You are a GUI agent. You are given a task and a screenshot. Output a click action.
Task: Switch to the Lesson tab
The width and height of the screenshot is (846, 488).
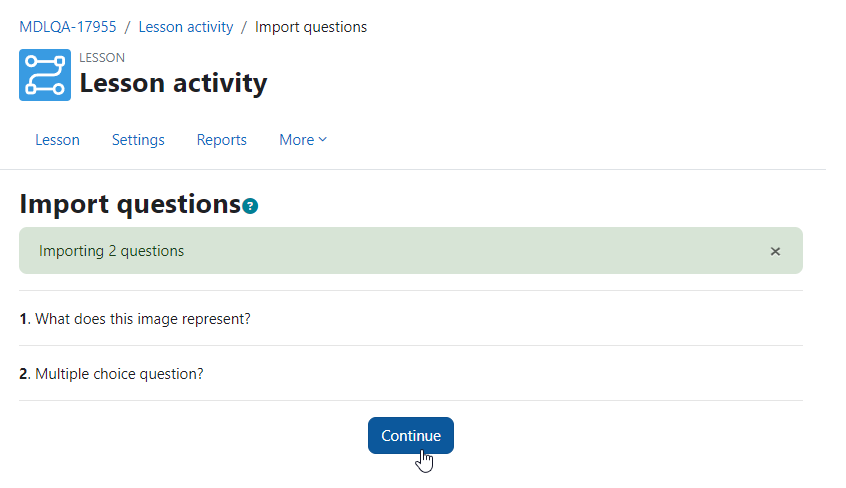57,140
